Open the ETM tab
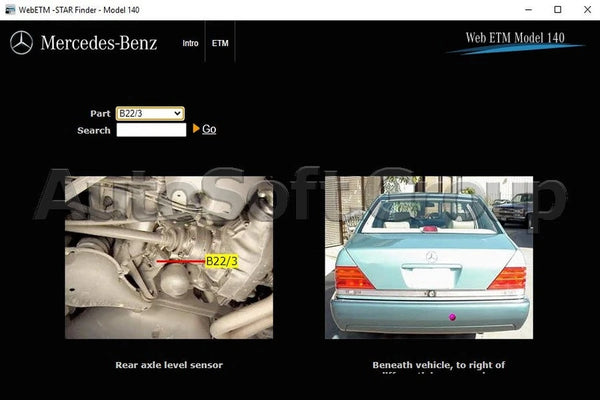The height and width of the screenshot is (400, 600). click(220, 44)
